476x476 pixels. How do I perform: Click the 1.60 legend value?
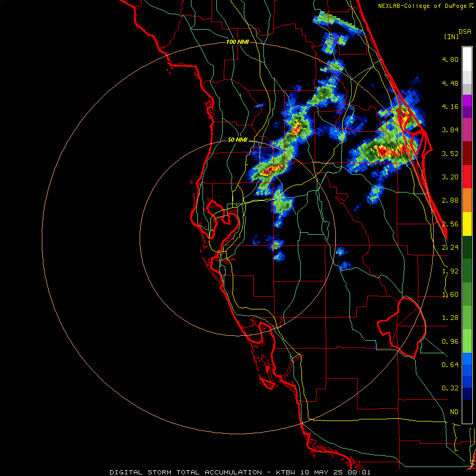point(450,295)
